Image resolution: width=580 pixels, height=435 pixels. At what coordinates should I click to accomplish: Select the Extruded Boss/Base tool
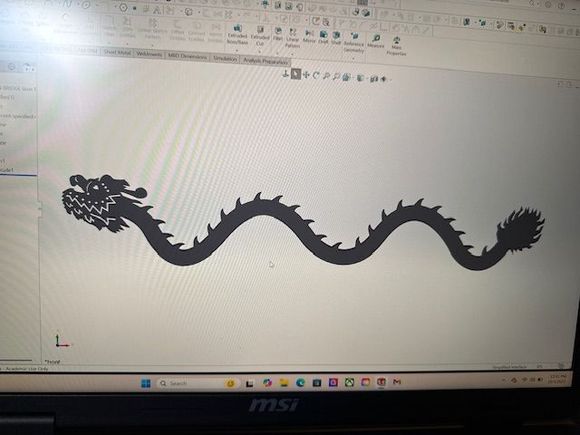tap(237, 34)
